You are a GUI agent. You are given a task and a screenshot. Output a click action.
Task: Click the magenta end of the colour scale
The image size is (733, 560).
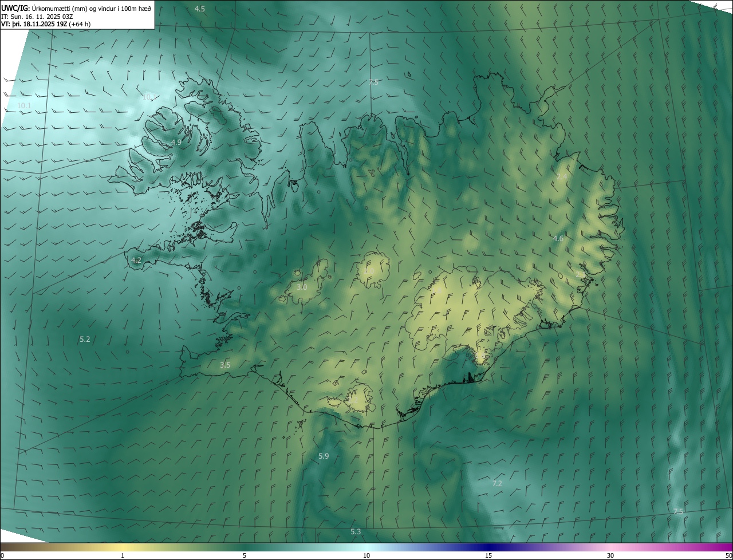[x=722, y=547]
